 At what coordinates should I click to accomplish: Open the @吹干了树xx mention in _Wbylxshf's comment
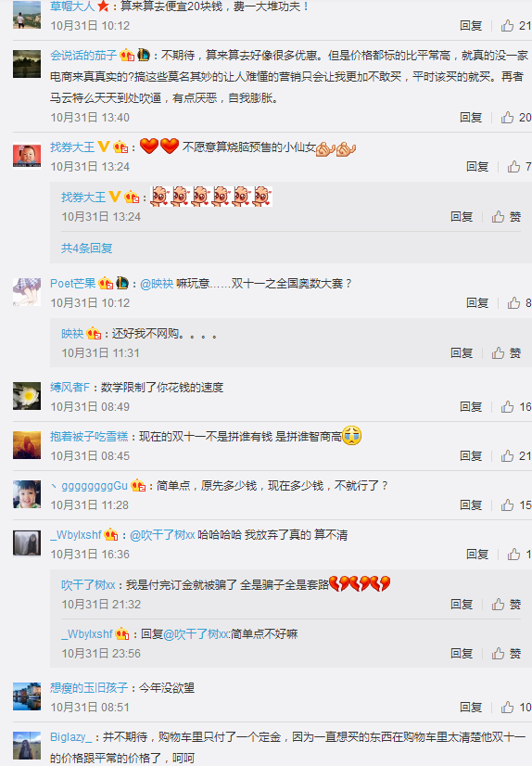162,535
